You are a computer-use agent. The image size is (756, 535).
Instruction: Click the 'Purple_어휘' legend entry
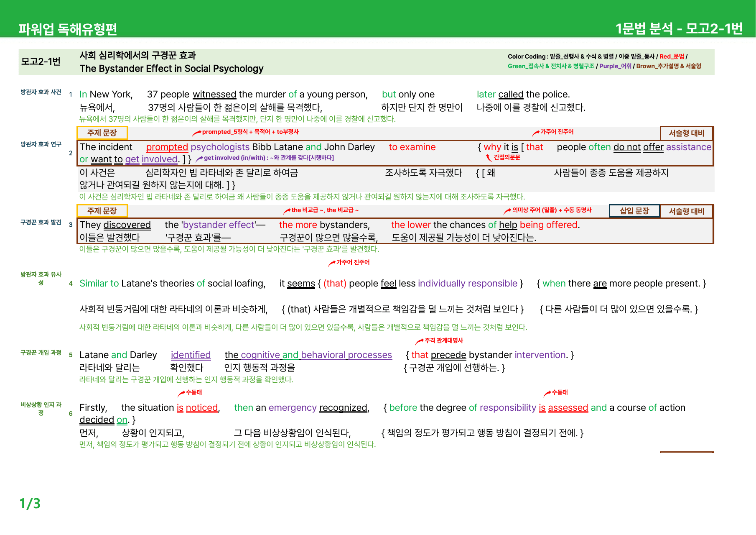615,66
